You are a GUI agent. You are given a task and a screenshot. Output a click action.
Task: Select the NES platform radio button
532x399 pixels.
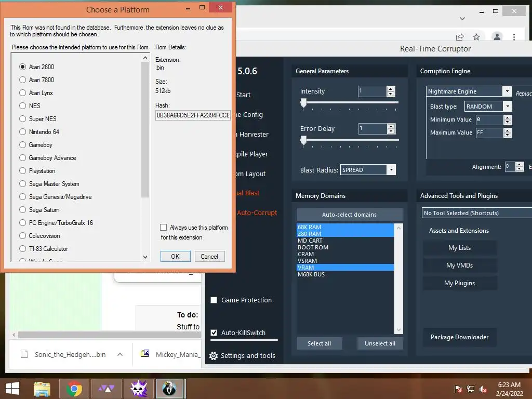[x=23, y=106]
